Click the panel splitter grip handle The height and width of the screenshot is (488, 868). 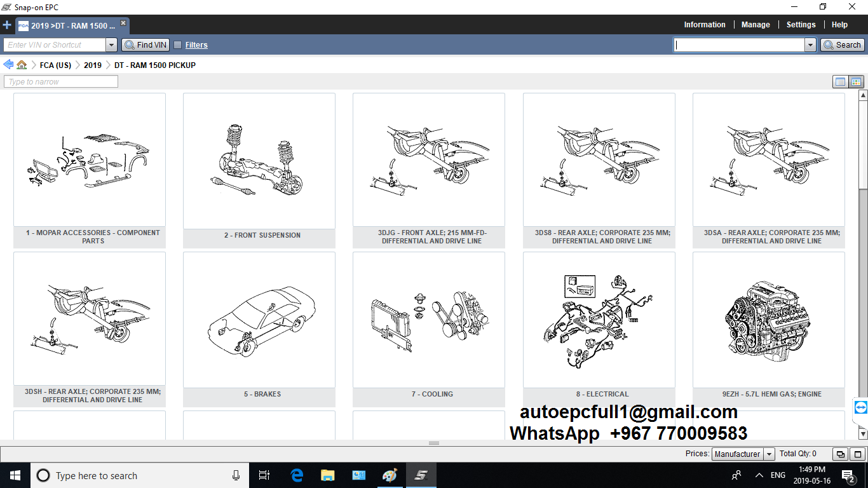pyautogui.click(x=434, y=443)
